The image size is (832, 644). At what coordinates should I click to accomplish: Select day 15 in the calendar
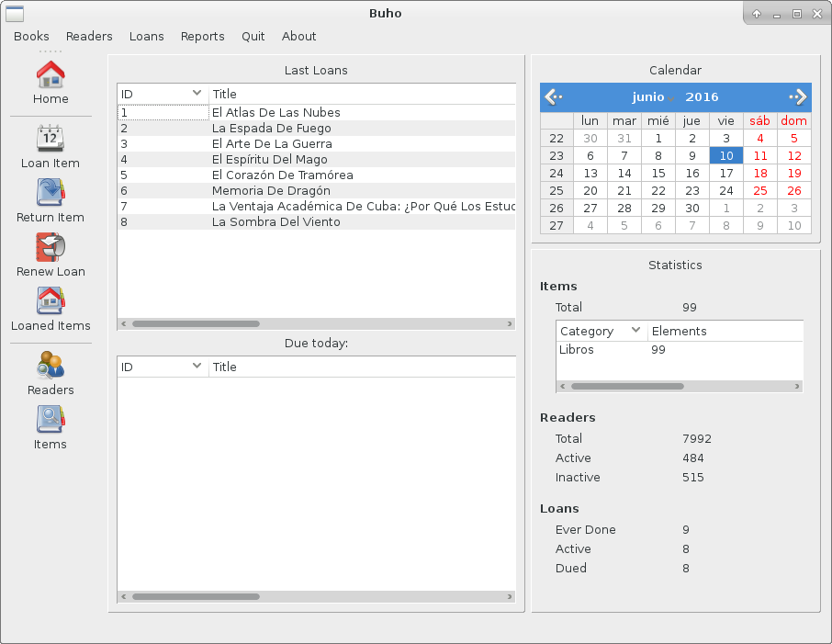point(658,173)
